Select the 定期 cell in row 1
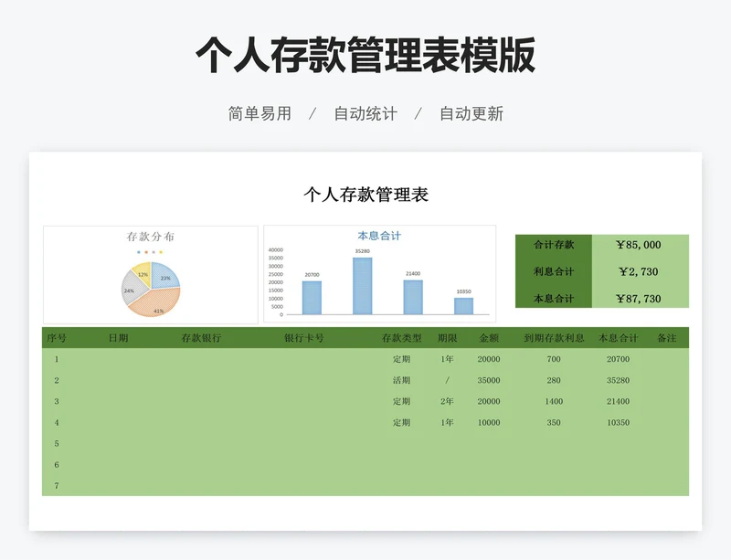This screenshot has height=560, width=731. 401,359
